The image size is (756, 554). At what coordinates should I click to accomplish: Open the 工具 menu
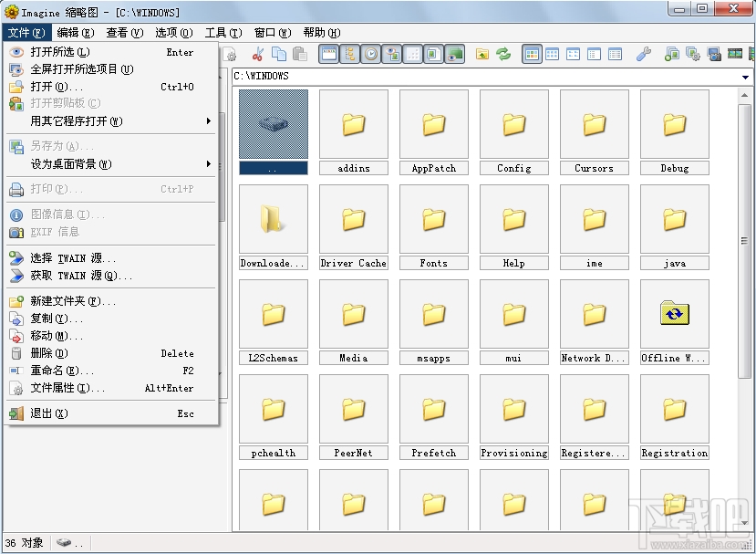click(223, 32)
